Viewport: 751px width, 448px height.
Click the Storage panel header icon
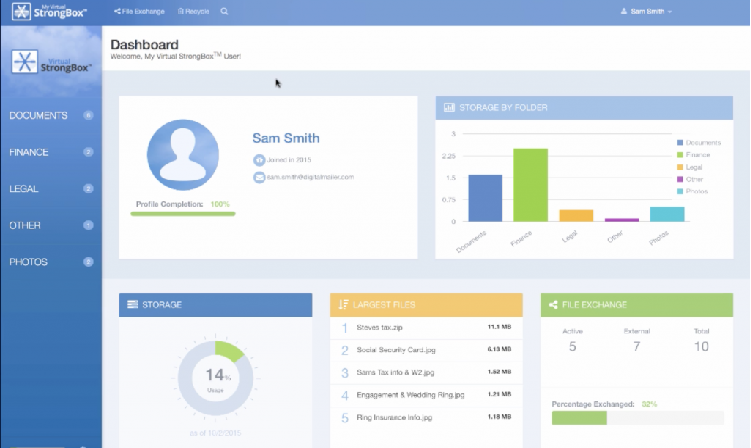coord(132,304)
